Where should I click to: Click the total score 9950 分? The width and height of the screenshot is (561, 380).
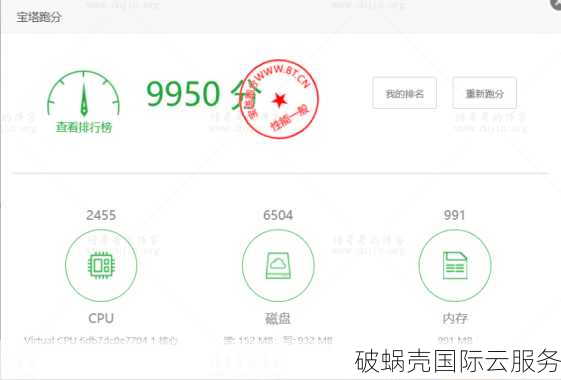click(x=203, y=94)
